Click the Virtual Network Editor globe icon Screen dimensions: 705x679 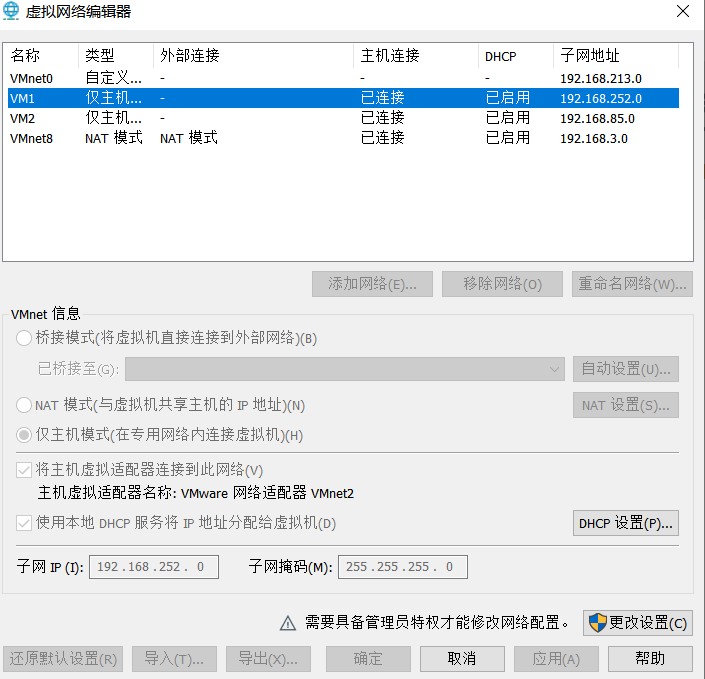[11, 11]
